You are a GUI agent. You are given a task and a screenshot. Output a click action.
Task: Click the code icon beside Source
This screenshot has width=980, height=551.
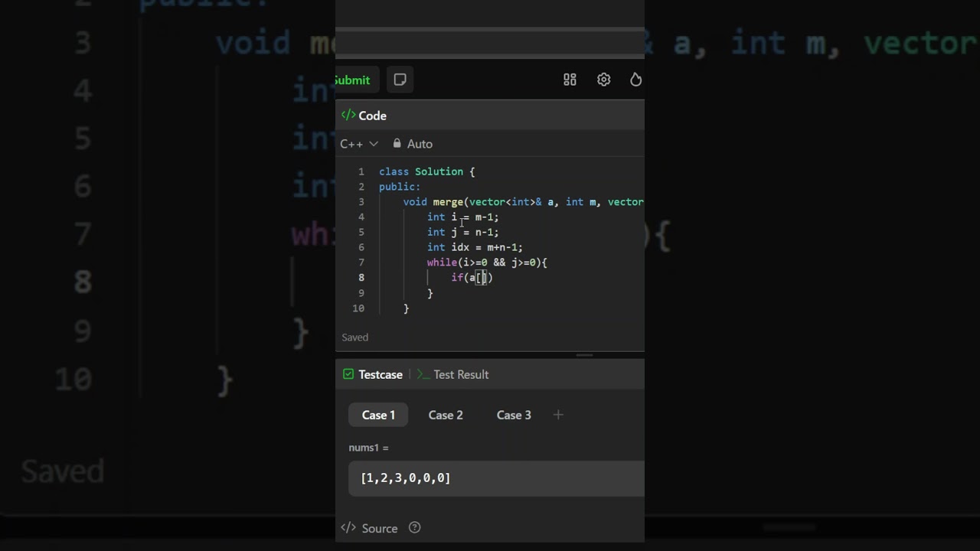tap(348, 527)
